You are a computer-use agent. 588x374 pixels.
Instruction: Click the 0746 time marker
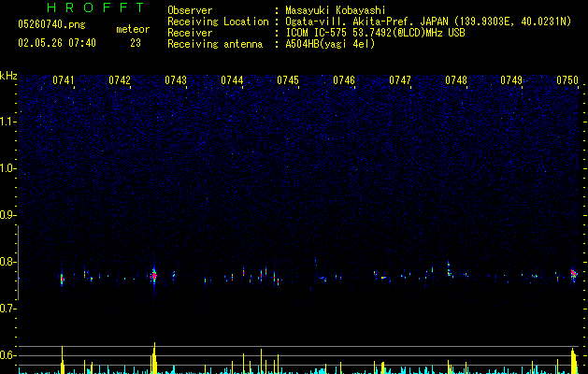point(343,80)
